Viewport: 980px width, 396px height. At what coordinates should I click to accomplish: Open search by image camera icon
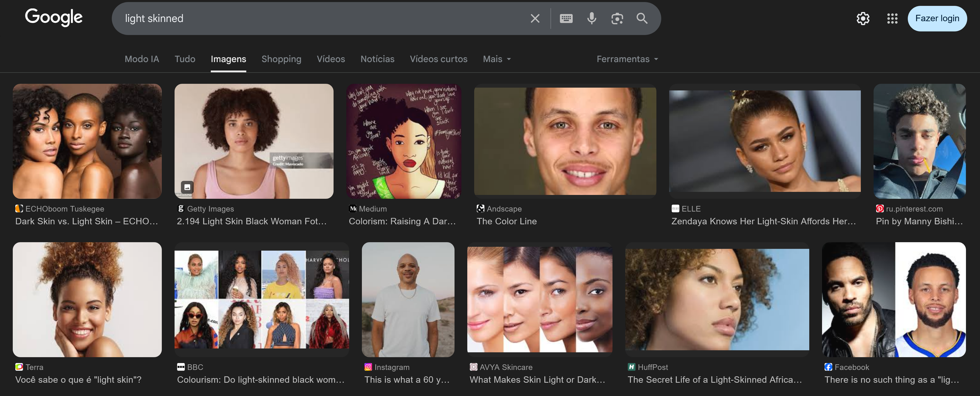[x=617, y=18]
